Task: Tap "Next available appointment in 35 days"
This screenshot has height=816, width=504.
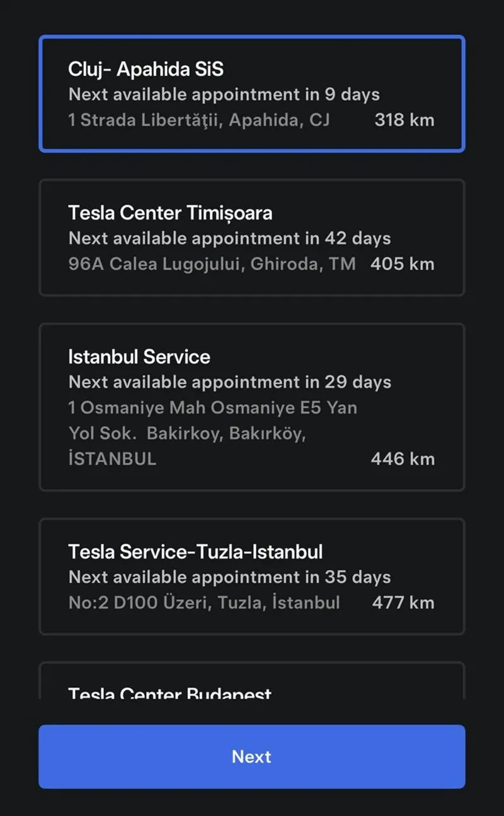Action: coord(229,577)
